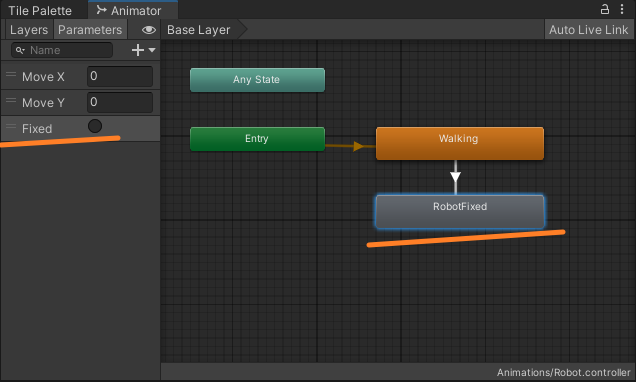Image resolution: width=636 pixels, height=382 pixels.
Task: Select the Any State node
Action: tap(257, 80)
